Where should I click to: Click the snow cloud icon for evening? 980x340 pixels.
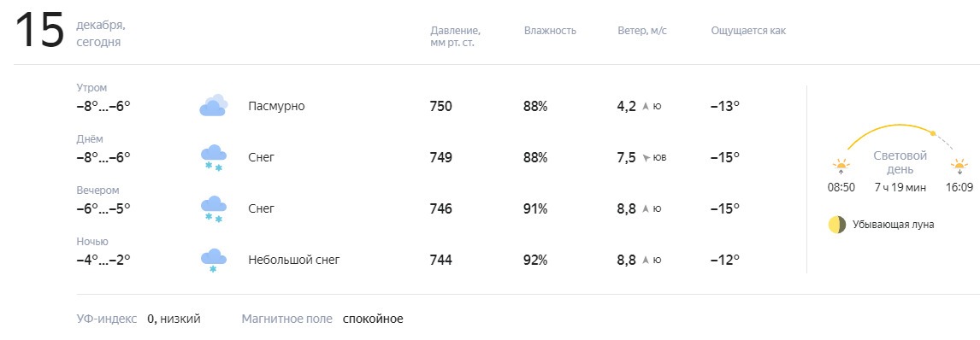pyautogui.click(x=213, y=209)
